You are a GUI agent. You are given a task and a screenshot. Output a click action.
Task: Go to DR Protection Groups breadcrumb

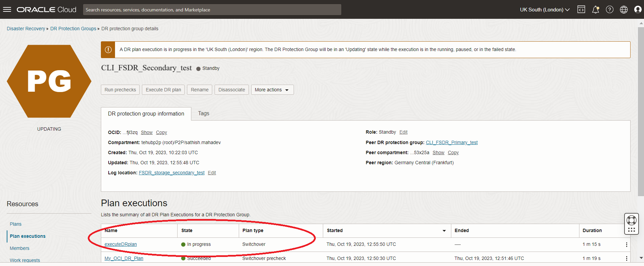73,29
